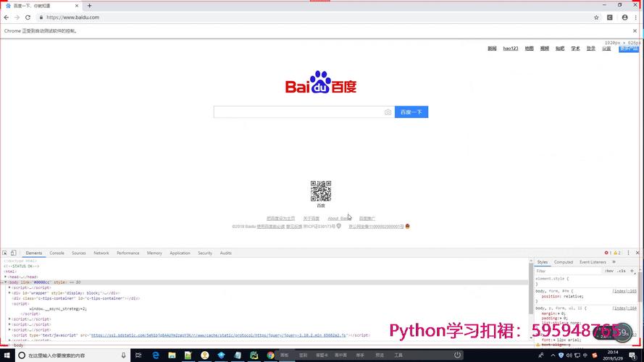Expand the div id wrapper node
The height and width of the screenshot is (362, 644).
[x=9, y=293]
